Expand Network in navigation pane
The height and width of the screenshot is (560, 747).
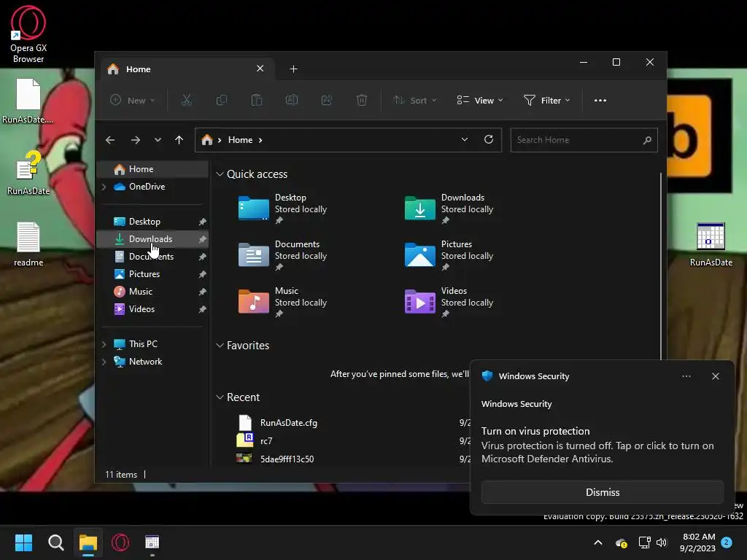[104, 362]
